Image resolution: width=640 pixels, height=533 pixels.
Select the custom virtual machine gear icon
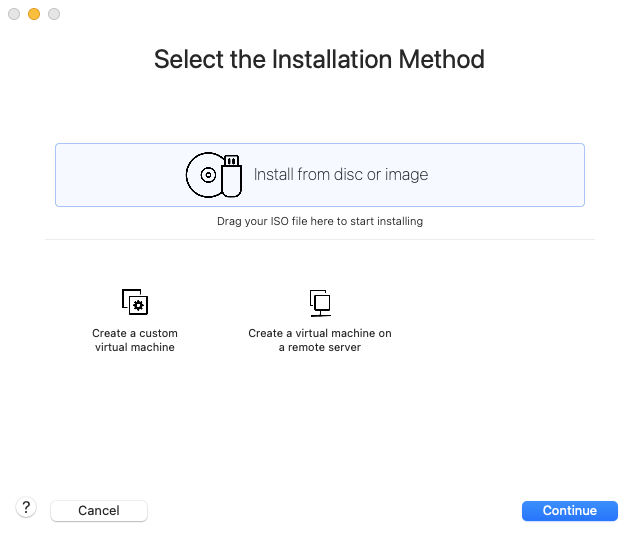coord(135,302)
